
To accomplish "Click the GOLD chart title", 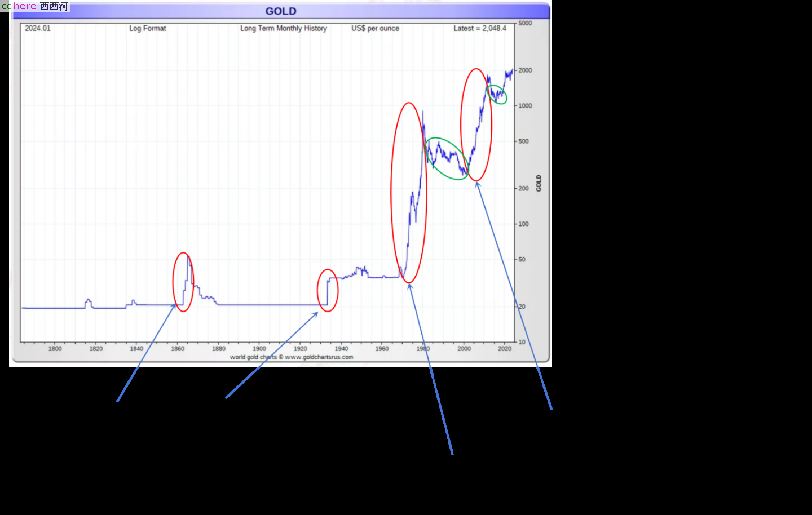I will click(x=281, y=11).
